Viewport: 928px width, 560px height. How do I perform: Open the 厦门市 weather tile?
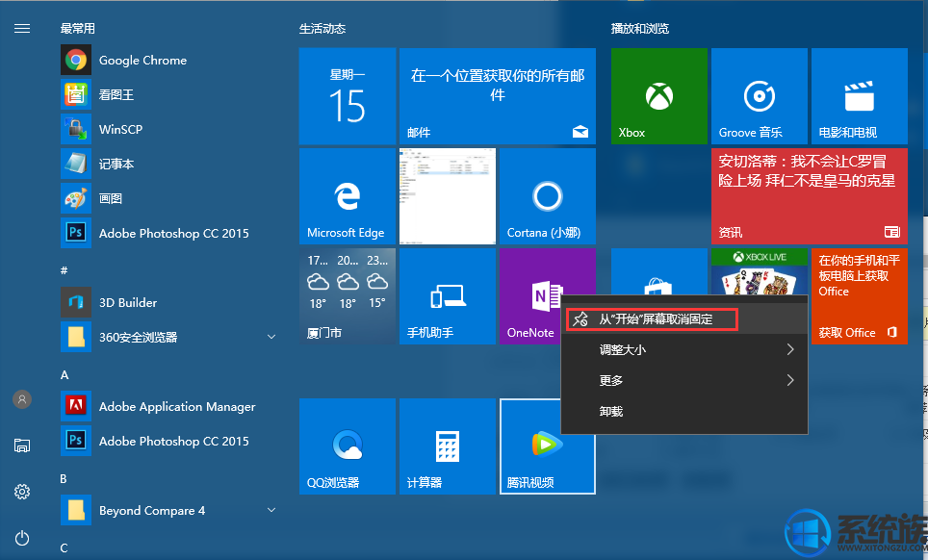348,296
